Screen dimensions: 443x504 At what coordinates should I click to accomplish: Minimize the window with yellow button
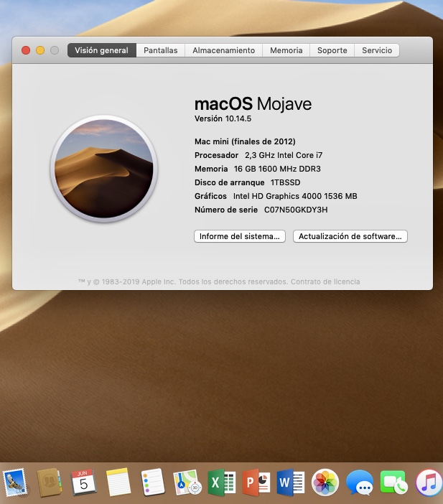click(40, 50)
